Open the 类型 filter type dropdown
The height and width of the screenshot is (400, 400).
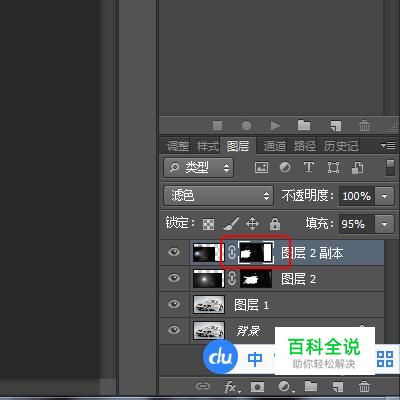pyautogui.click(x=199, y=167)
